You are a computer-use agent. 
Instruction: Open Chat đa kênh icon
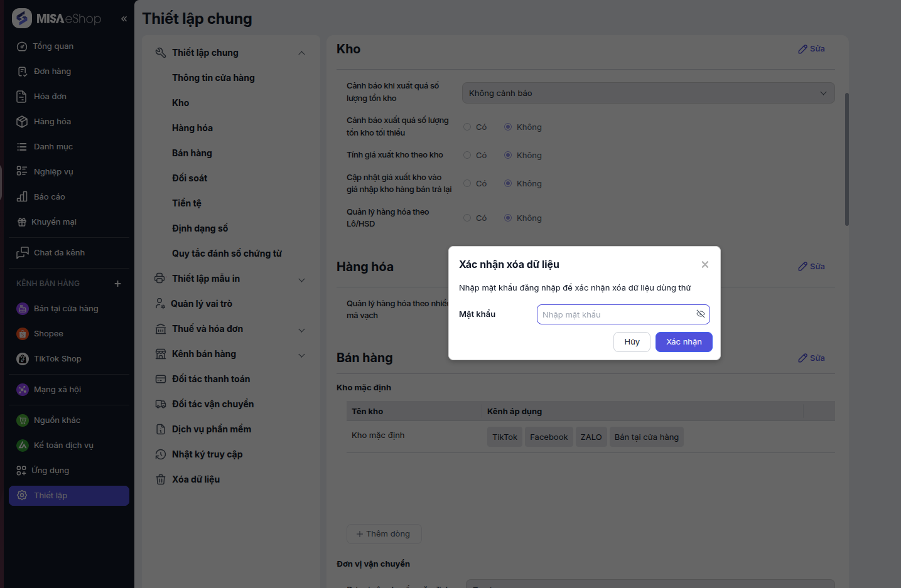coord(23,253)
